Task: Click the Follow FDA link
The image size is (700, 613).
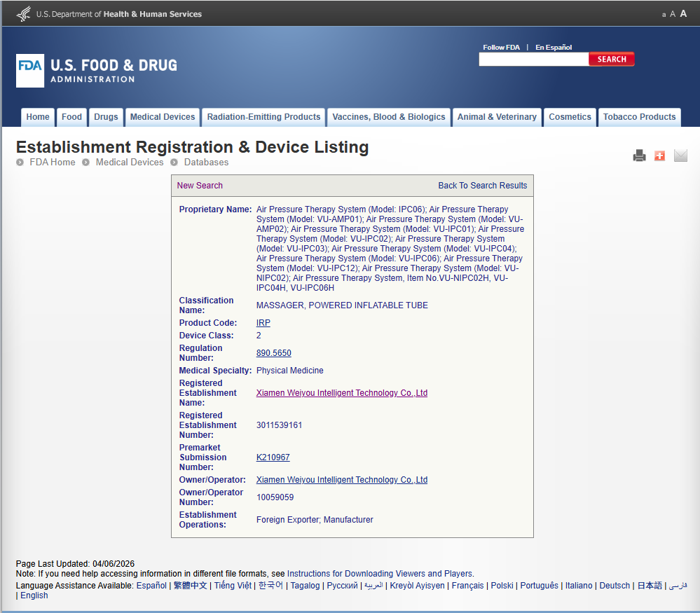Action: 501,48
